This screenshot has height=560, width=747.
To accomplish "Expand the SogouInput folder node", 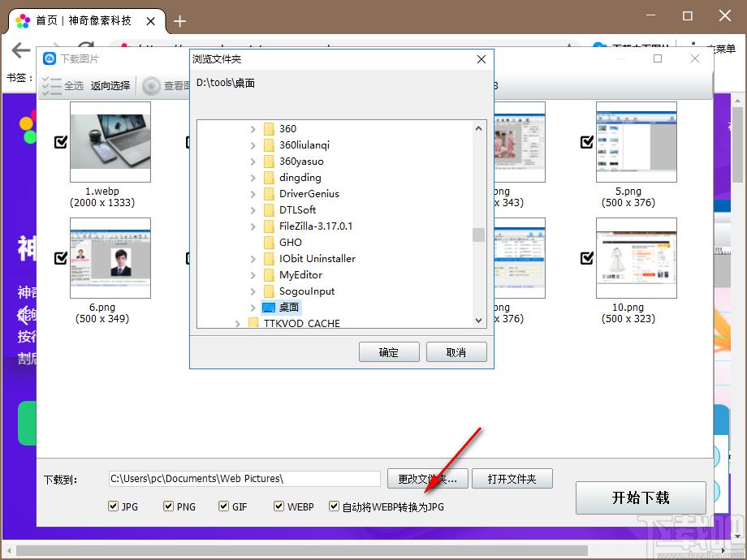I will coord(253,291).
